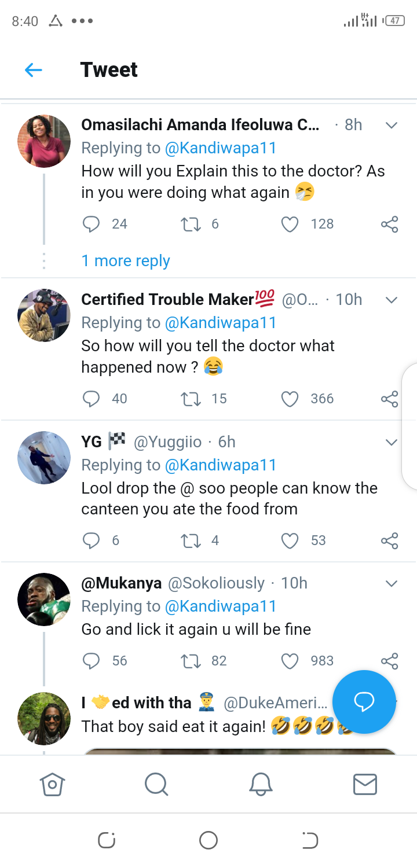This screenshot has width=417, height=868.
Task: Share the Certified Trouble Maker tweet
Action: coord(389,399)
